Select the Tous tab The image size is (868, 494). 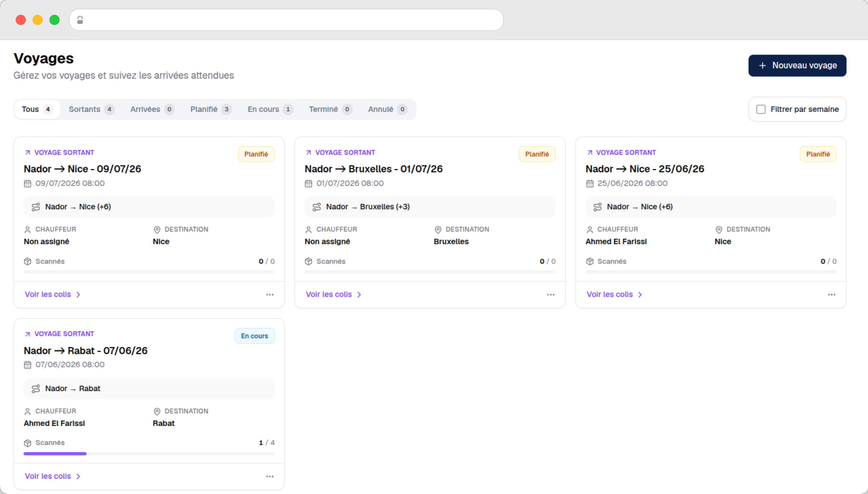pyautogui.click(x=37, y=109)
